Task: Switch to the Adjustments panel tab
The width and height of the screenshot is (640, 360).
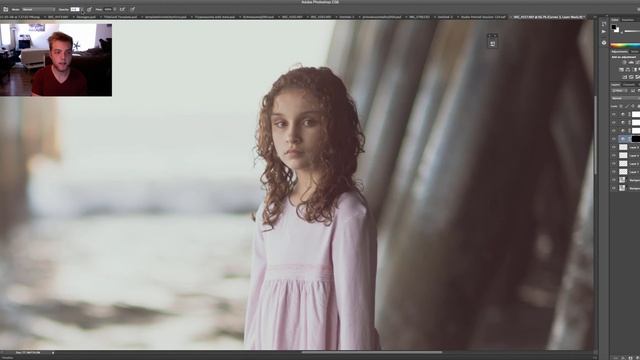Action: 619,52
